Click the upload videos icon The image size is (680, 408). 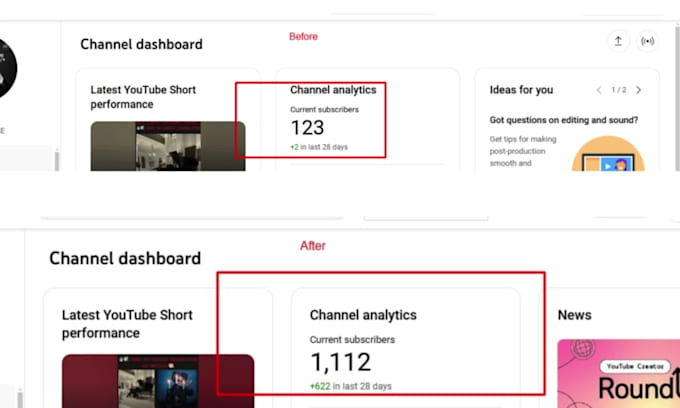tap(618, 41)
